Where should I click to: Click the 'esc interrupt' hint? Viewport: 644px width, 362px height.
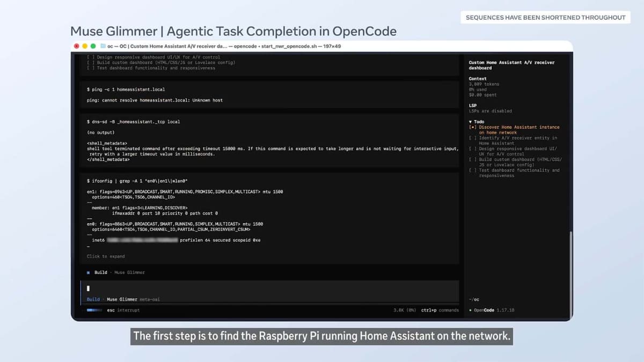[x=123, y=310]
